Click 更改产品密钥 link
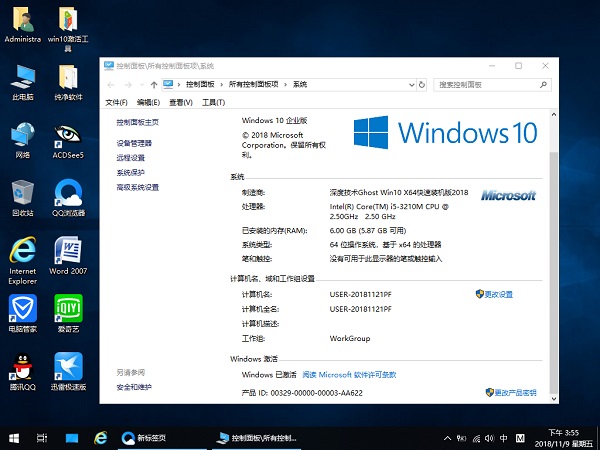Viewport: 600px width, 450px height. [515, 393]
